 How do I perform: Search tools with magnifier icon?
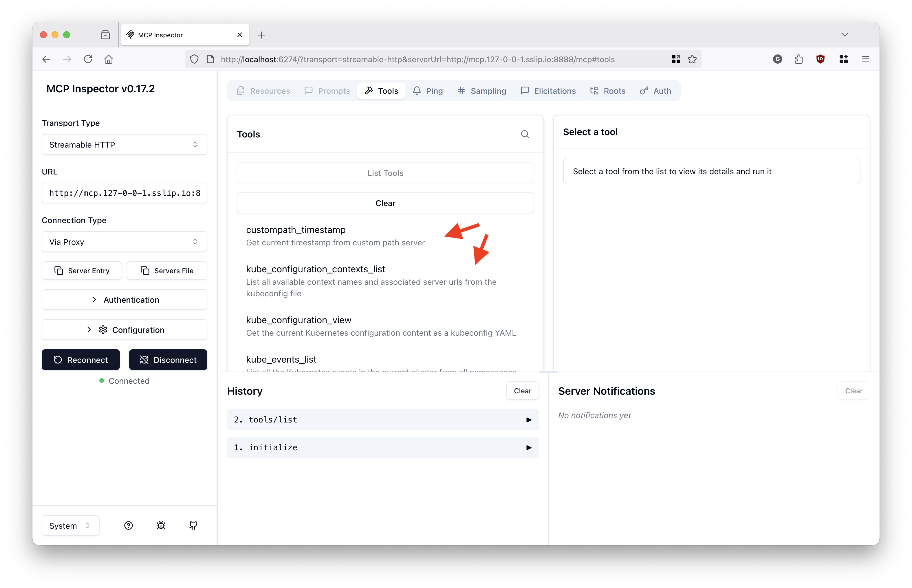[x=525, y=134]
